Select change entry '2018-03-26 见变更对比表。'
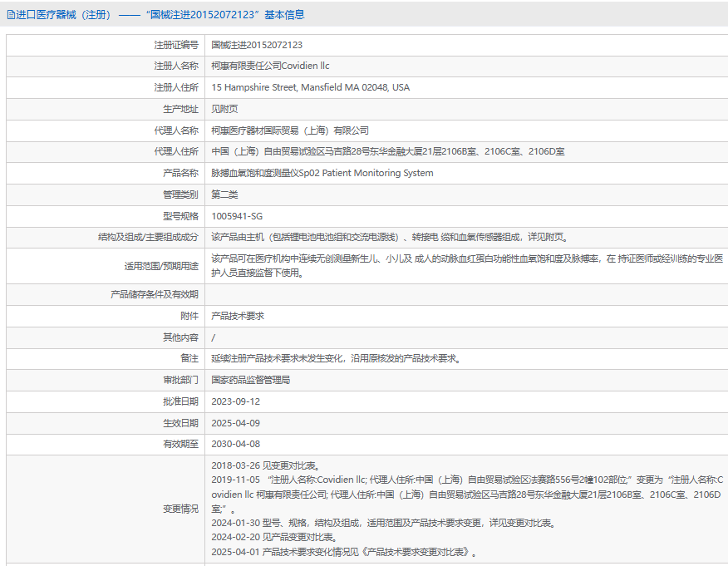Viewport: 728px width, 566px height. coord(266,465)
